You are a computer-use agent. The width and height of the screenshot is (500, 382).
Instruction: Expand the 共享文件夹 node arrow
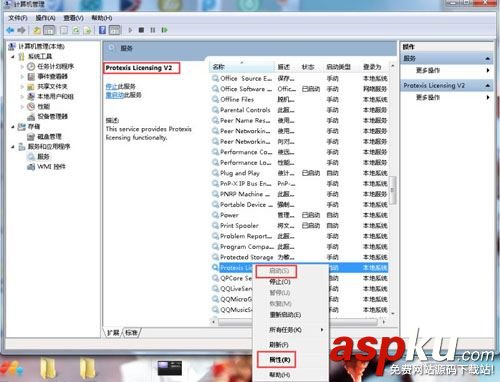pos(22,87)
